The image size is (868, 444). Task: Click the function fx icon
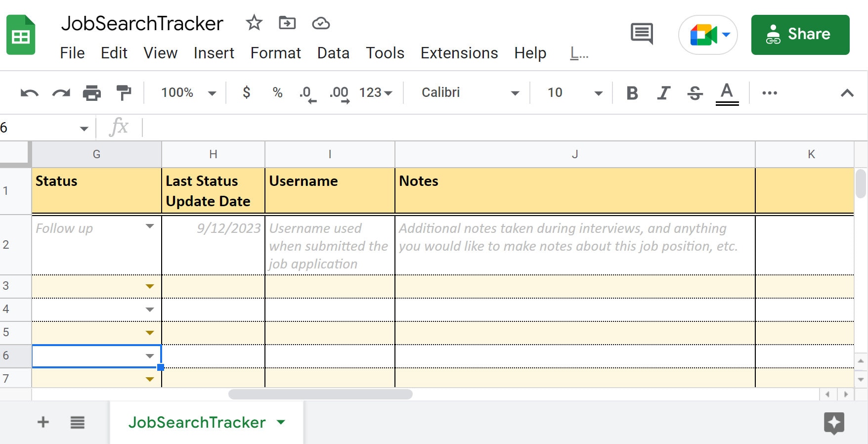pos(119,127)
